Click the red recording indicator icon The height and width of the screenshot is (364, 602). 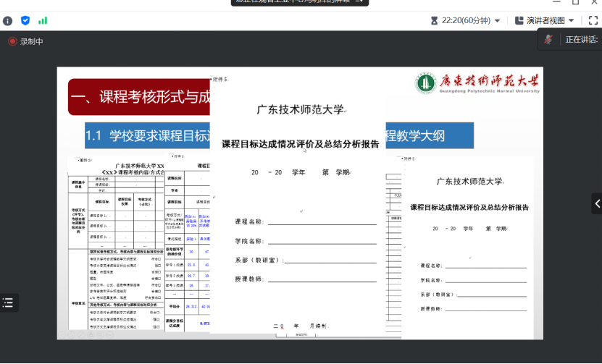pos(12,41)
